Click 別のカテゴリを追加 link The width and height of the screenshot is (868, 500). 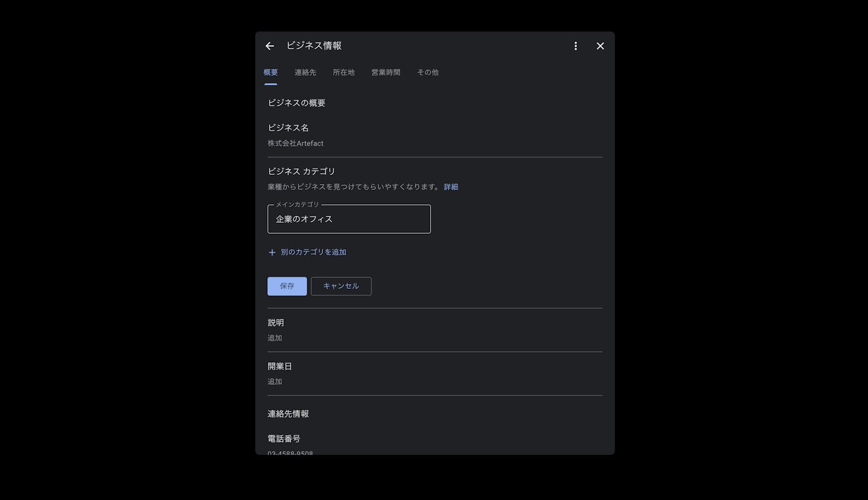[313, 252]
